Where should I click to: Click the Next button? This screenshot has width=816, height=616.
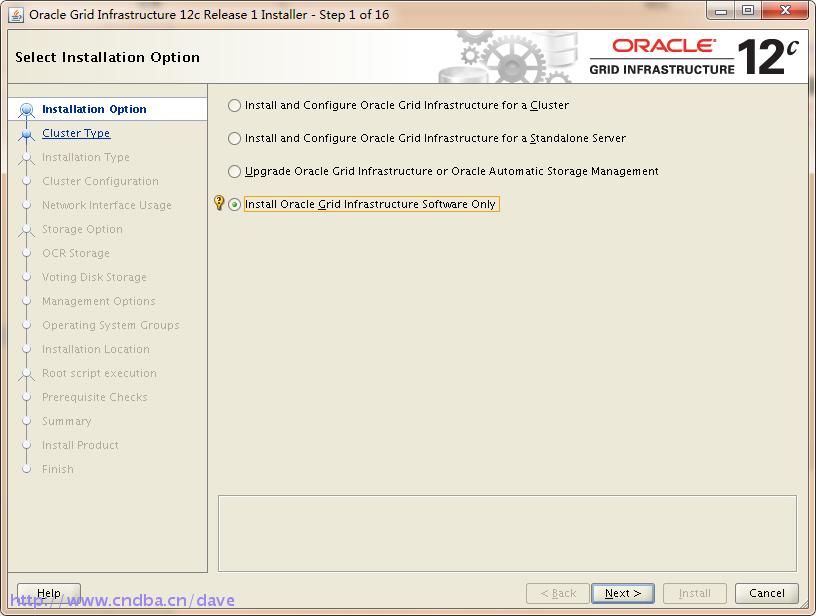622,593
